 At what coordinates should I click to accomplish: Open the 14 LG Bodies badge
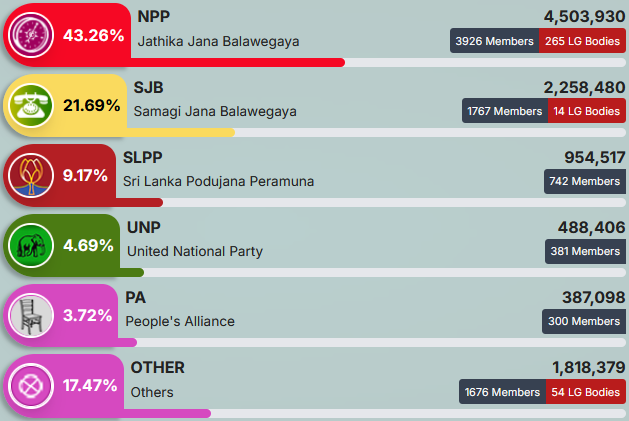coord(586,111)
